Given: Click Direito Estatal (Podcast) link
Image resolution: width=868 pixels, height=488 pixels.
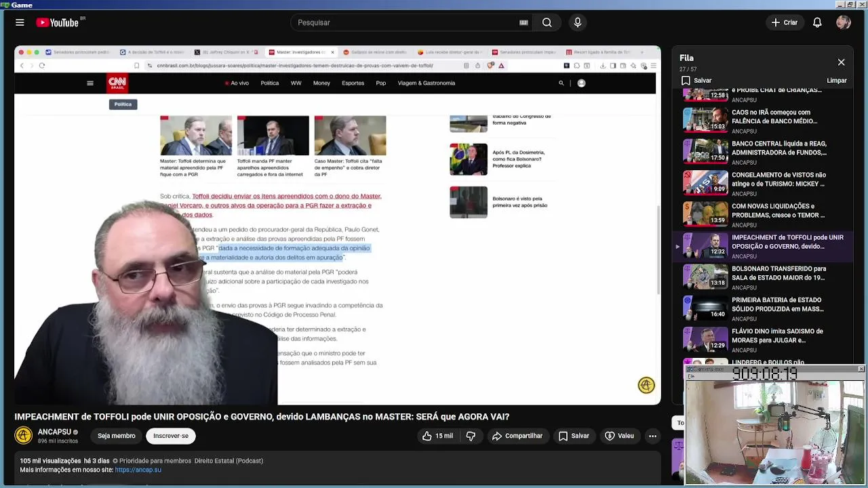Looking at the screenshot, I should (229, 461).
